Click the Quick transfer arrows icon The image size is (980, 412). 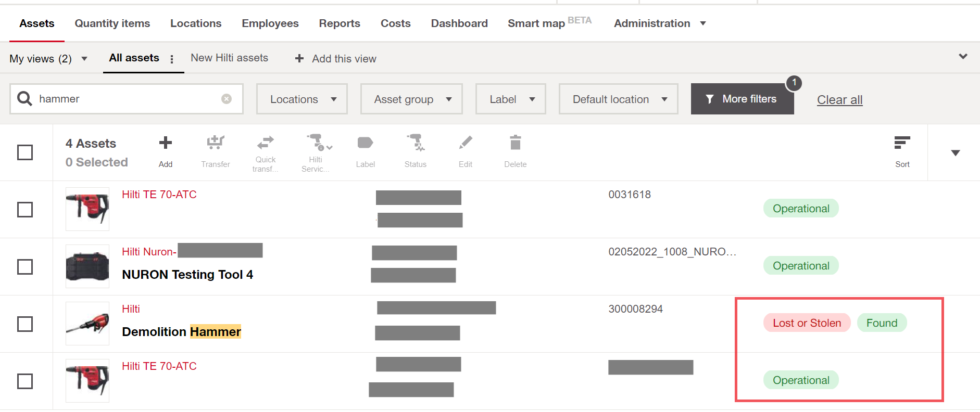coord(266,142)
